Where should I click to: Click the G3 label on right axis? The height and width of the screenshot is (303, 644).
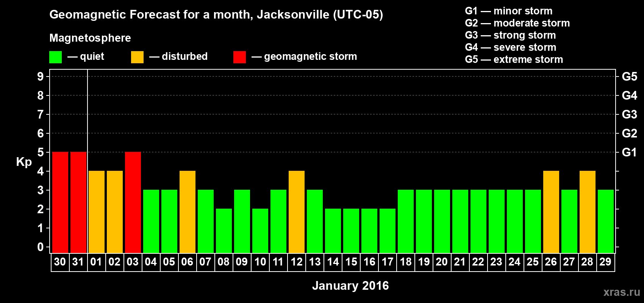pos(630,114)
